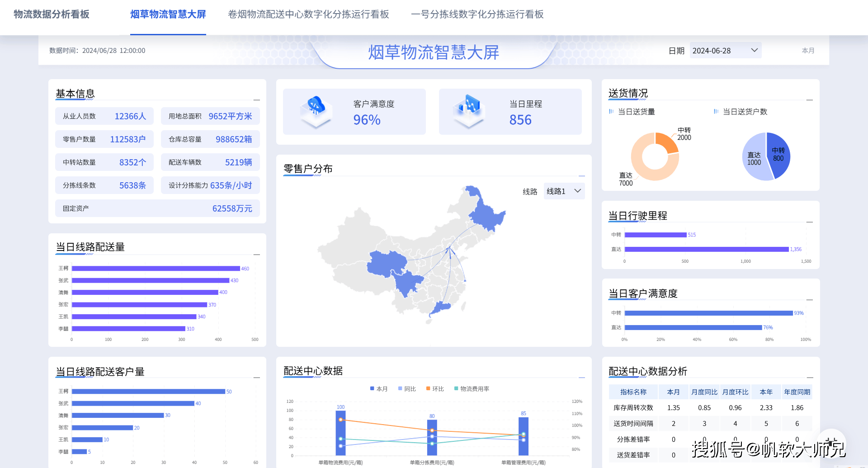Click the 月度环比 column header
The height and width of the screenshot is (468, 868).
tap(735, 392)
